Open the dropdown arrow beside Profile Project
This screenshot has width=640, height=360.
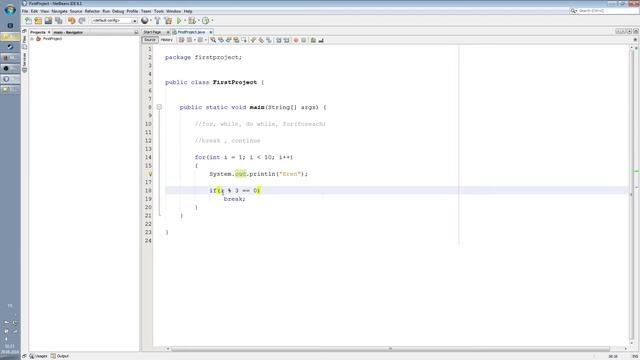pyautogui.click(x=212, y=20)
